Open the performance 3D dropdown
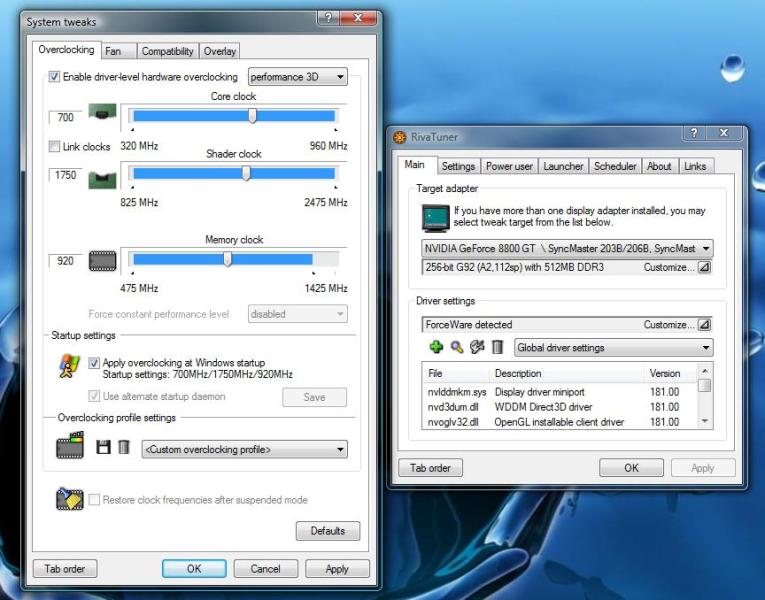765x600 pixels. pos(298,77)
